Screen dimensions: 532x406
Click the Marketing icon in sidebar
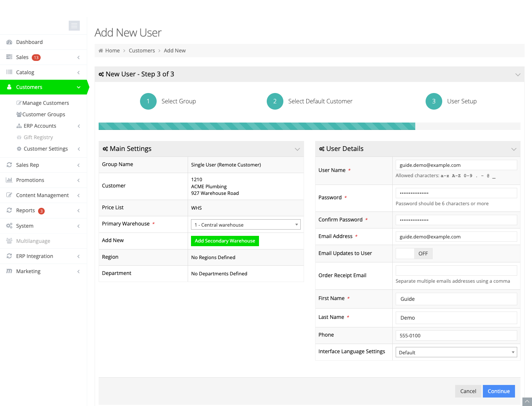[9, 271]
